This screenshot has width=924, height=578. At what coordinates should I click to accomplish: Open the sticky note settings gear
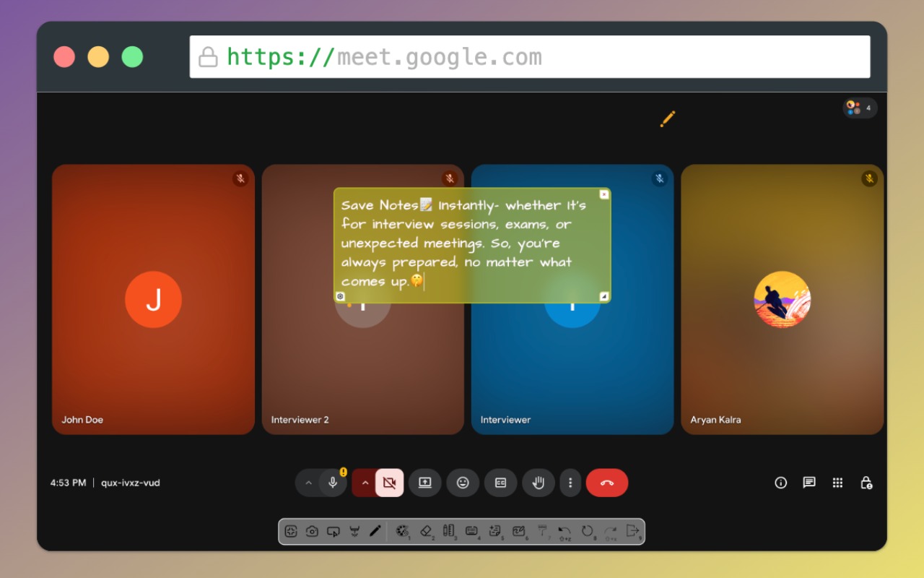[x=341, y=296]
